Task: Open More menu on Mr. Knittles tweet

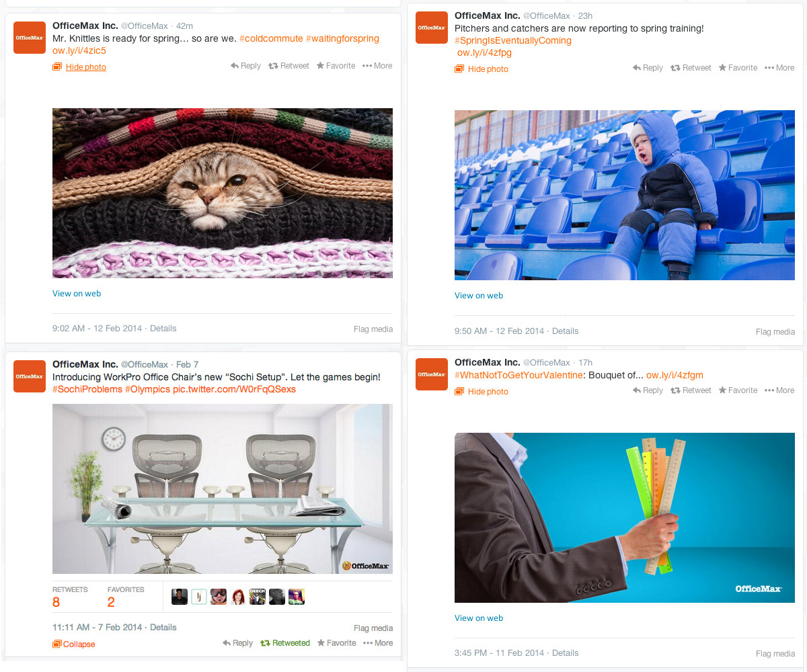Action: pyautogui.click(x=377, y=66)
